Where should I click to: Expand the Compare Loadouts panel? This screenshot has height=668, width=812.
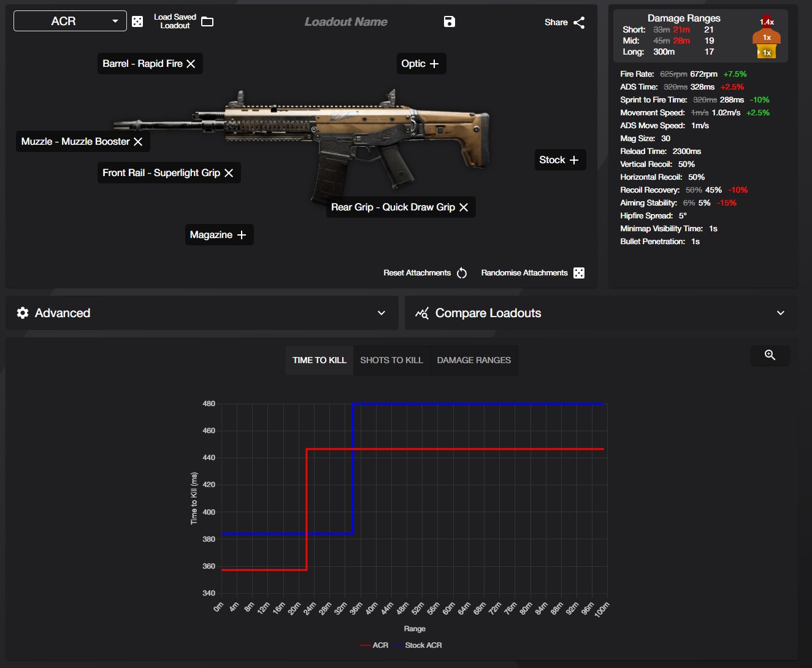[780, 313]
